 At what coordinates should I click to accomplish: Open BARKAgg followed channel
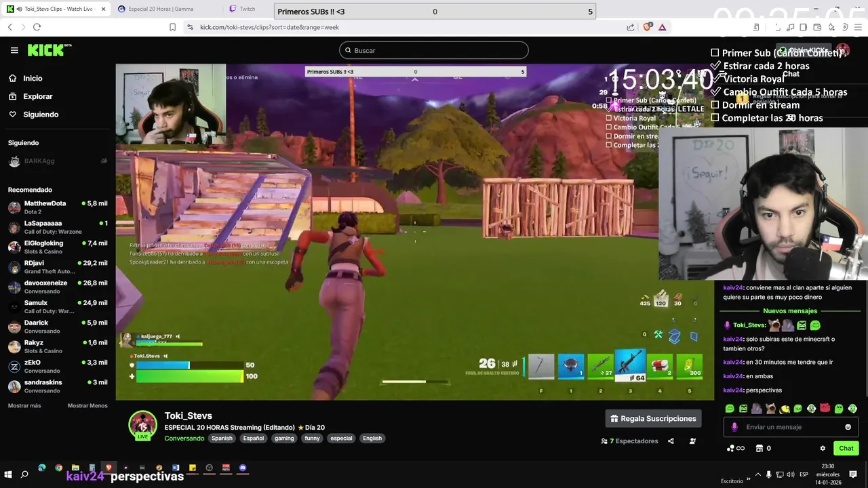coord(58,161)
